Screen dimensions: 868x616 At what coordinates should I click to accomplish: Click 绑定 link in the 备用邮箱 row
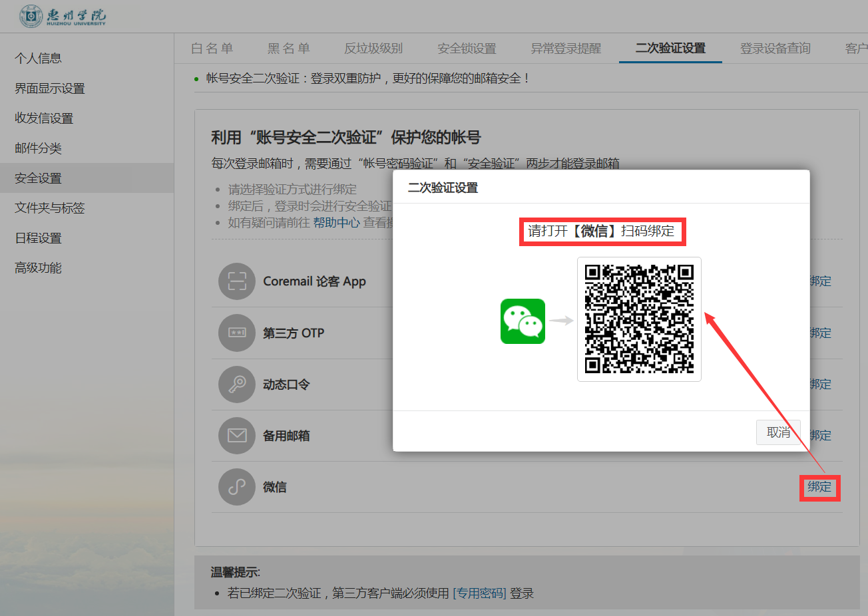pos(821,436)
